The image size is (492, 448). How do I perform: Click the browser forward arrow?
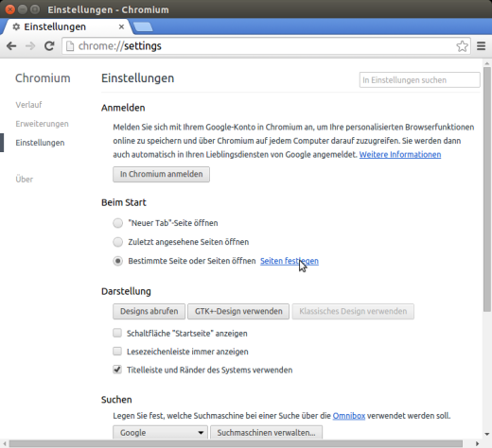[x=30, y=46]
